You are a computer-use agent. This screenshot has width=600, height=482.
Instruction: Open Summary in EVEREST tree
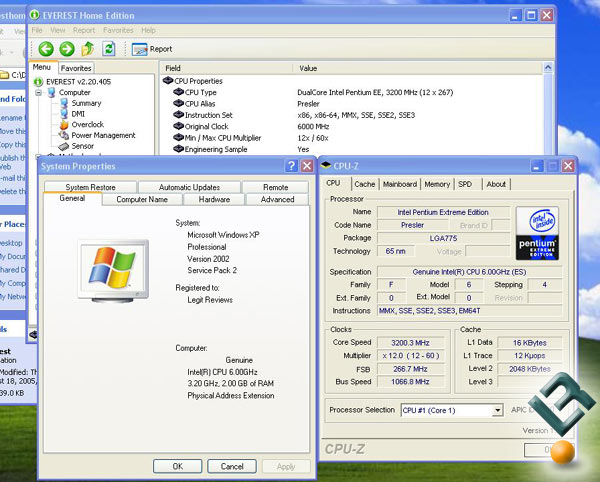[86, 103]
